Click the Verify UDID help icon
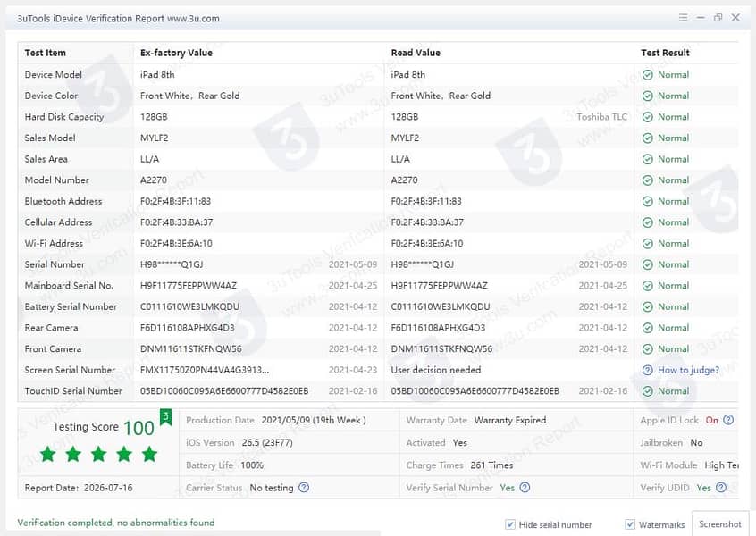Image resolution: width=756 pixels, height=536 pixels. pyautogui.click(x=721, y=488)
